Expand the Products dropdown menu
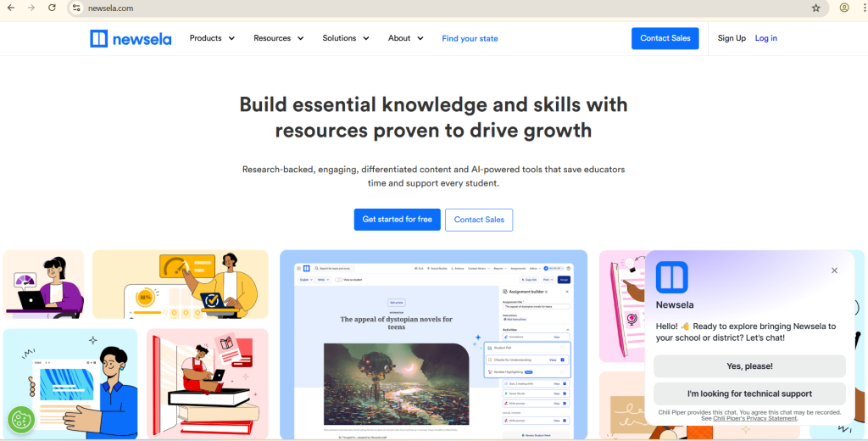This screenshot has height=441, width=868. pos(212,38)
